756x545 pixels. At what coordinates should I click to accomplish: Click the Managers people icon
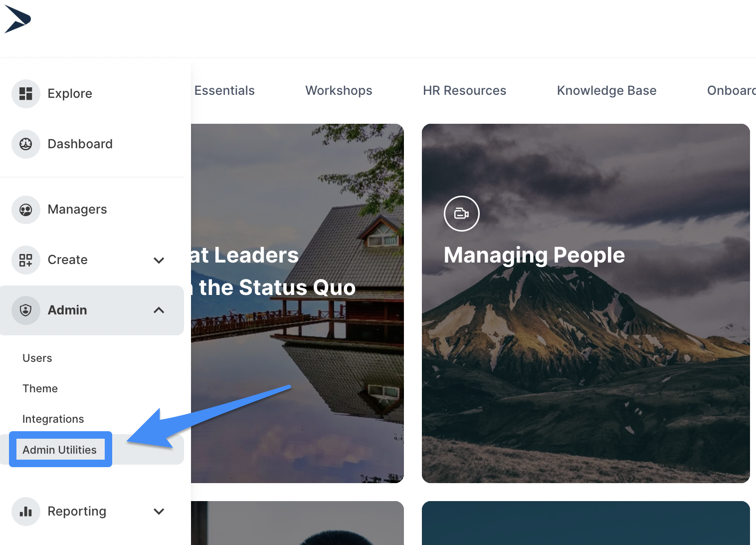point(26,210)
